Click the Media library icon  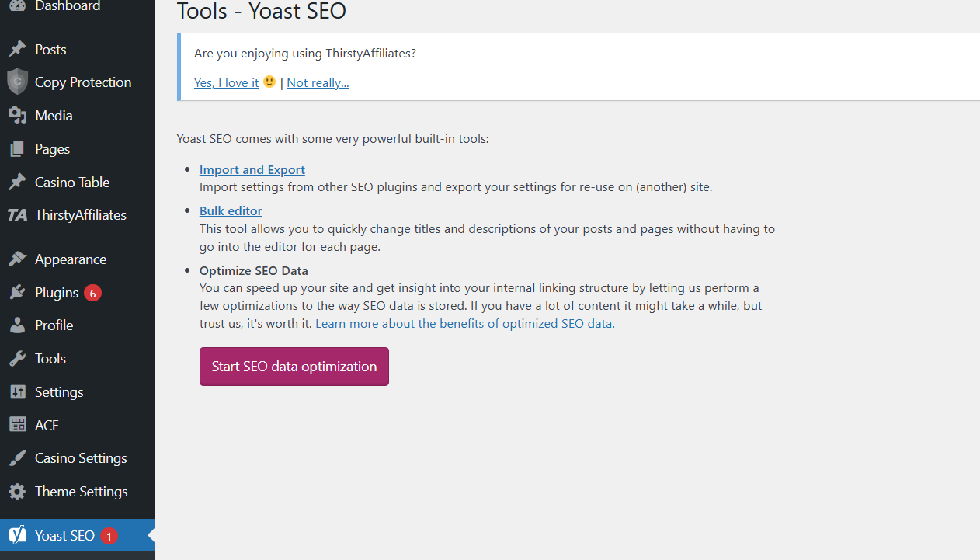[x=17, y=116]
